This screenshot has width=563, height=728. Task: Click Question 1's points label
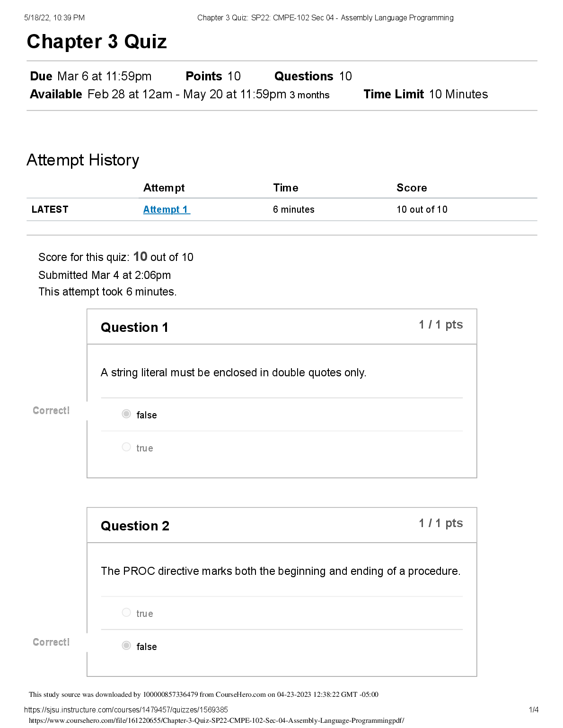[x=440, y=325]
